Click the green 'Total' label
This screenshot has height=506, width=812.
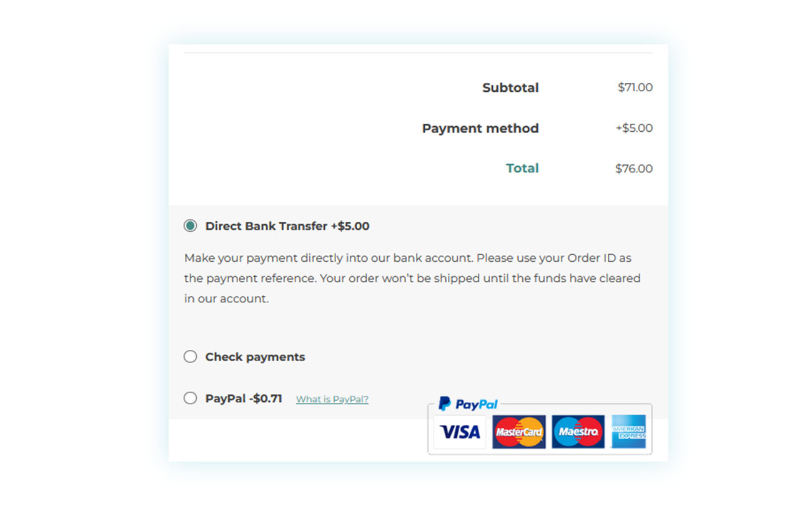click(x=522, y=168)
